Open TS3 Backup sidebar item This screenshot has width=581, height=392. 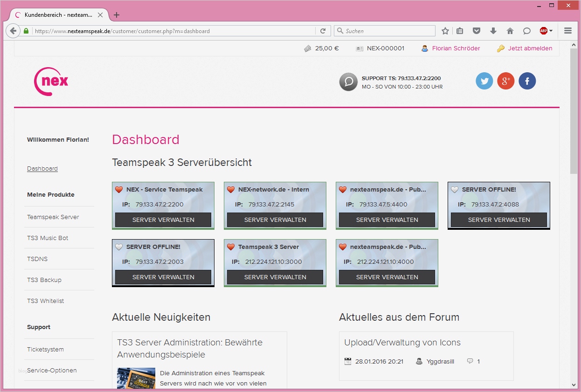click(44, 280)
